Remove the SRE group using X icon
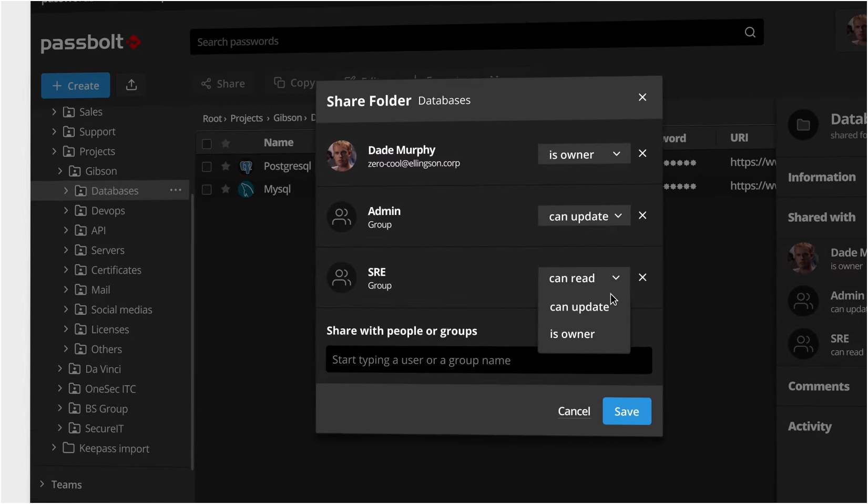 coord(642,277)
